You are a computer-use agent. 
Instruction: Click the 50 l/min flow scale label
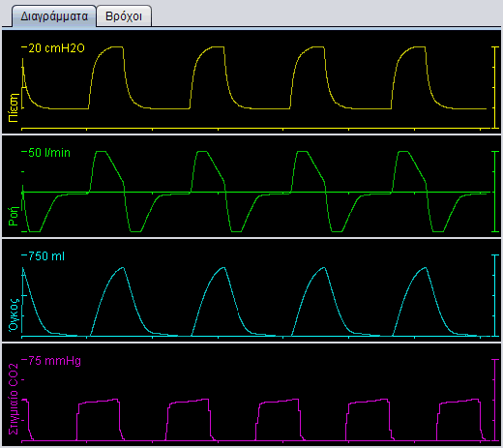(49, 153)
